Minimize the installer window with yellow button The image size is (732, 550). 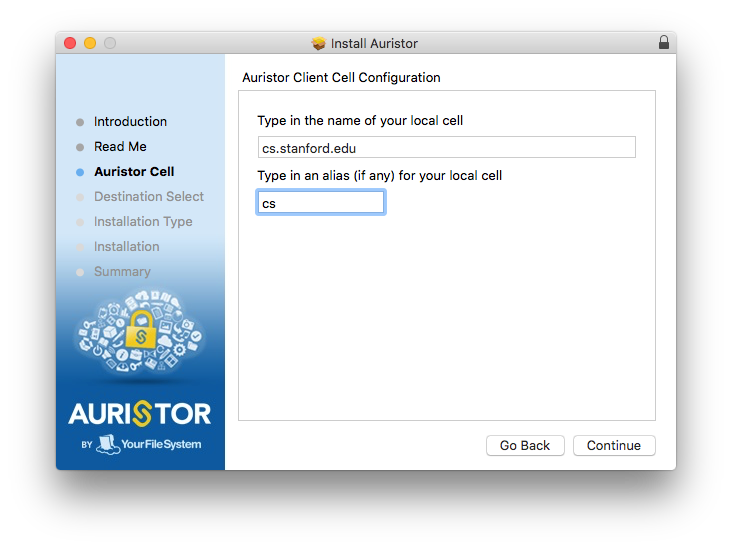[x=90, y=43]
